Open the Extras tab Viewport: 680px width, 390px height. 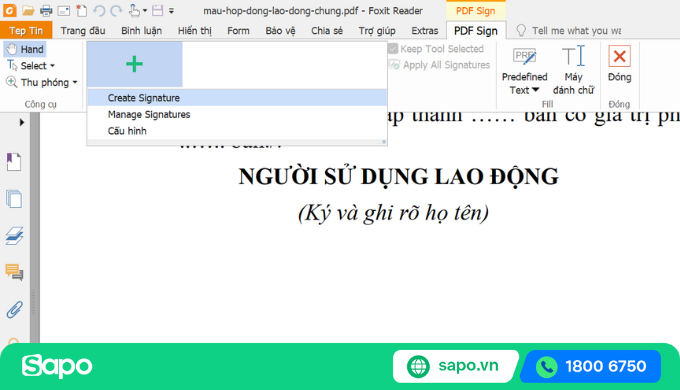425,31
